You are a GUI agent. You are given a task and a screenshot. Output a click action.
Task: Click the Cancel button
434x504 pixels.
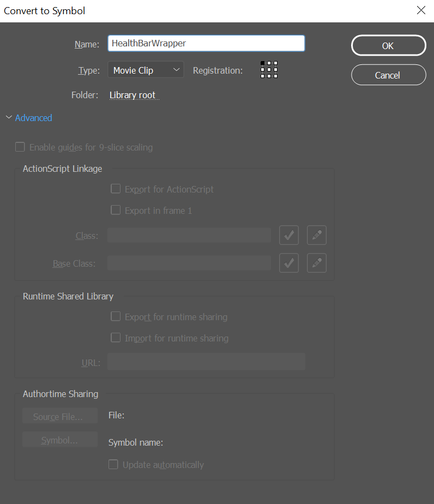pyautogui.click(x=388, y=75)
